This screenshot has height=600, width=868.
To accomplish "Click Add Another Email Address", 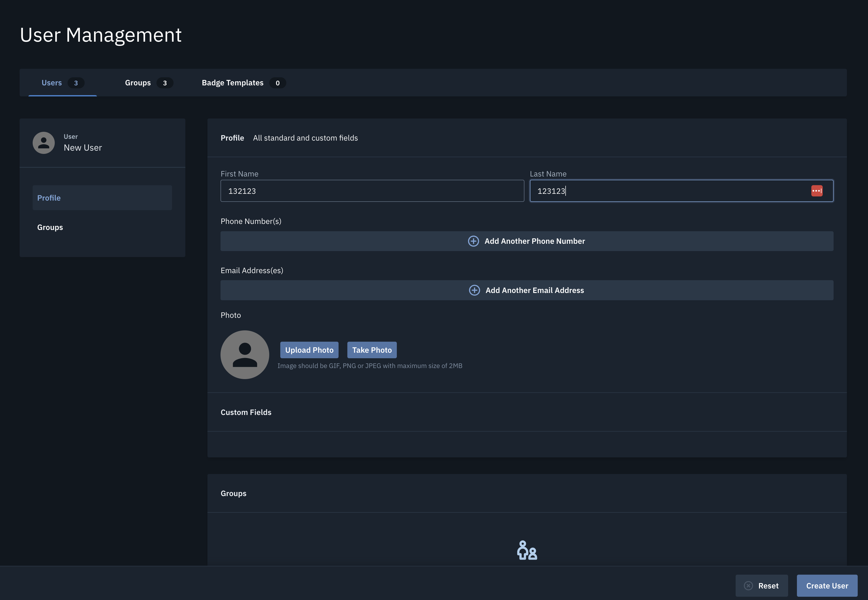I will pyautogui.click(x=534, y=290).
